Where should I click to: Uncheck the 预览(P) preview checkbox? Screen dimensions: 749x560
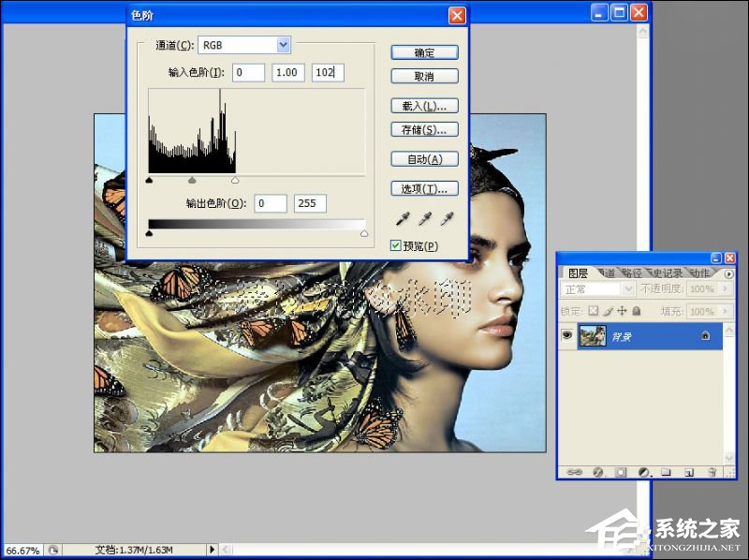pyautogui.click(x=396, y=245)
